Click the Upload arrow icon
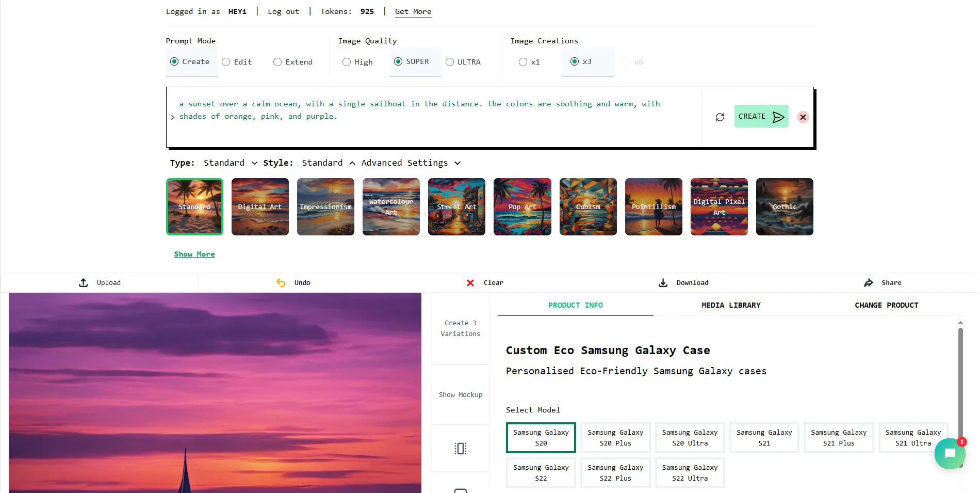The width and height of the screenshot is (980, 493). click(83, 283)
